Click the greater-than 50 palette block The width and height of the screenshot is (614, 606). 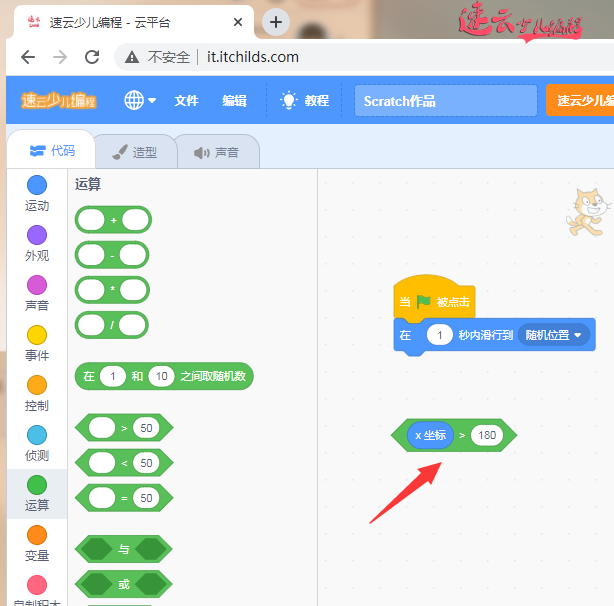tap(124, 428)
